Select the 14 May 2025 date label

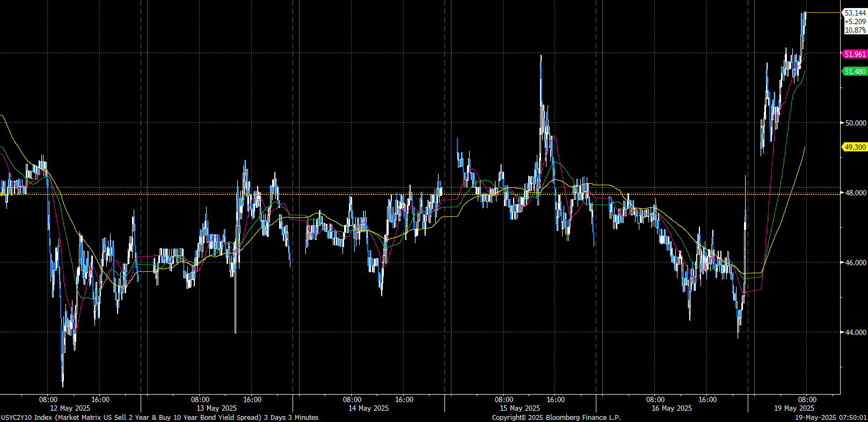click(368, 409)
